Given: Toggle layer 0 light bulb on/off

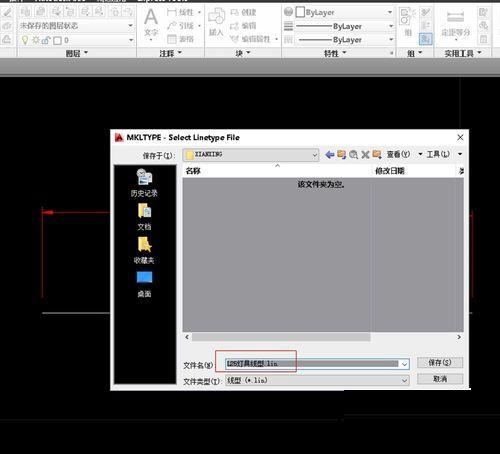Looking at the screenshot, I should point(25,40).
